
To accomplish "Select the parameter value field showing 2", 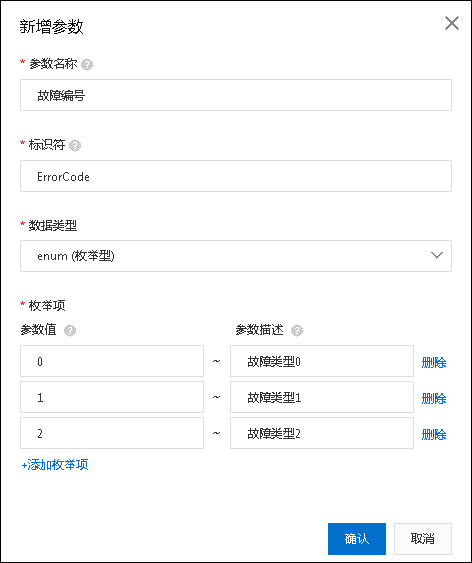I will [x=112, y=433].
